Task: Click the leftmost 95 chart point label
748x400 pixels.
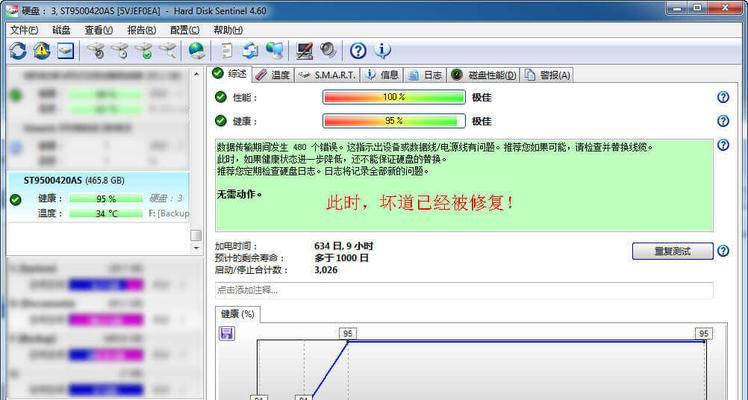Action: tap(348, 333)
